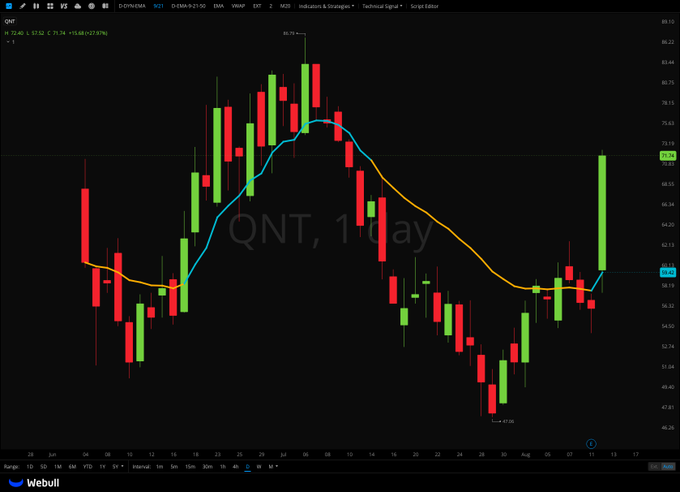The width and height of the screenshot is (680, 492).
Task: Click the Jul date axis label
Action: click(x=283, y=454)
